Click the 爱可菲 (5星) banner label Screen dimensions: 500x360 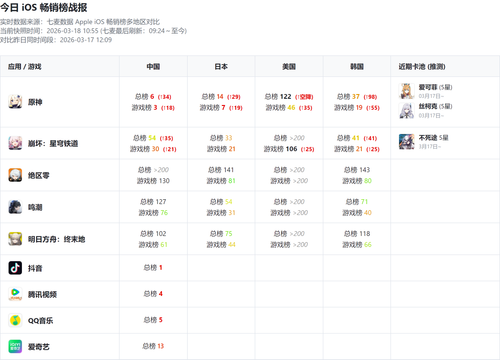[x=435, y=87]
